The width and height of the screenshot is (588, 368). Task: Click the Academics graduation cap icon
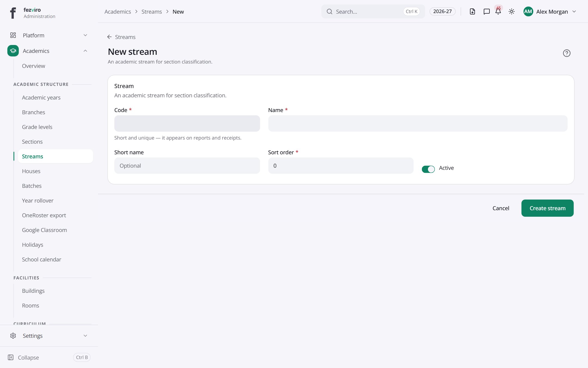13,51
